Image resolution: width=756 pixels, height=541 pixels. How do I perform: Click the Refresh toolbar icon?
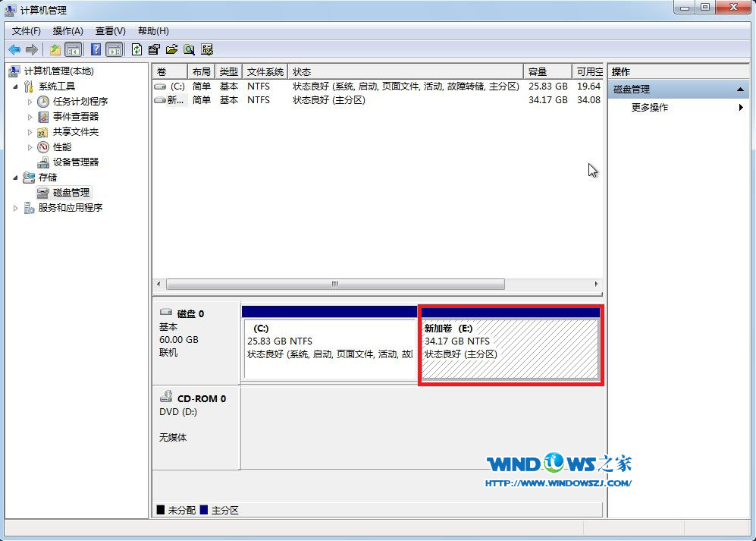[x=137, y=49]
